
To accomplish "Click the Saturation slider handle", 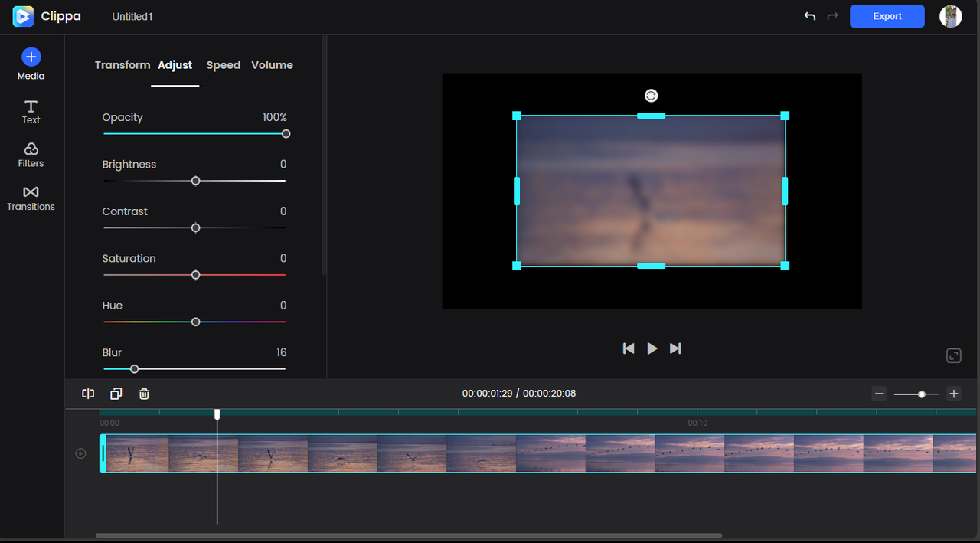I will tap(195, 275).
